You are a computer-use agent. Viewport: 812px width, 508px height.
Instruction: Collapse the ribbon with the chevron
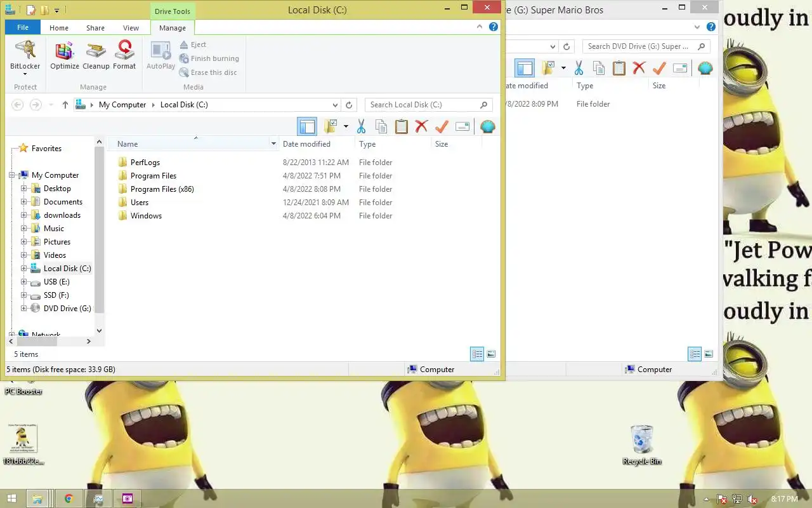click(480, 27)
